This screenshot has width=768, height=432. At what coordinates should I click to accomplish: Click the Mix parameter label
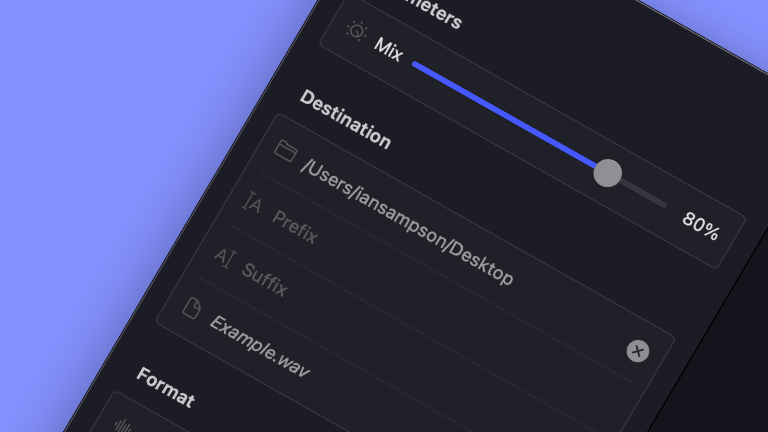tap(389, 49)
